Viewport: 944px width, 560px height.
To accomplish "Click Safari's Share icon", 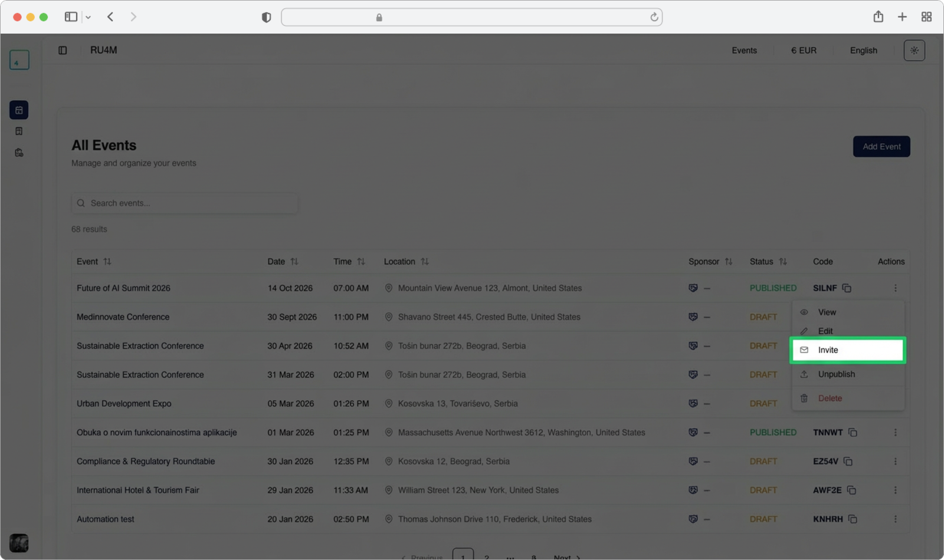I will 878,17.
